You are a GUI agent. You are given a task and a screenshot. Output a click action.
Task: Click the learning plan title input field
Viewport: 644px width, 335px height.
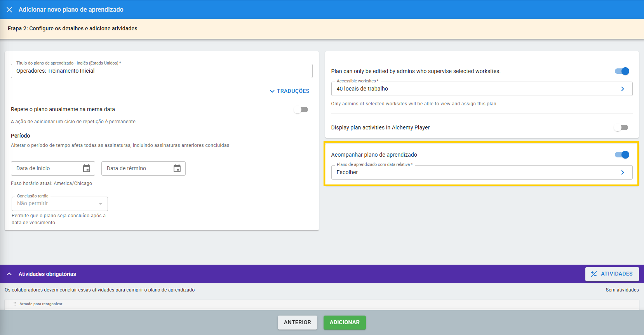[162, 71]
